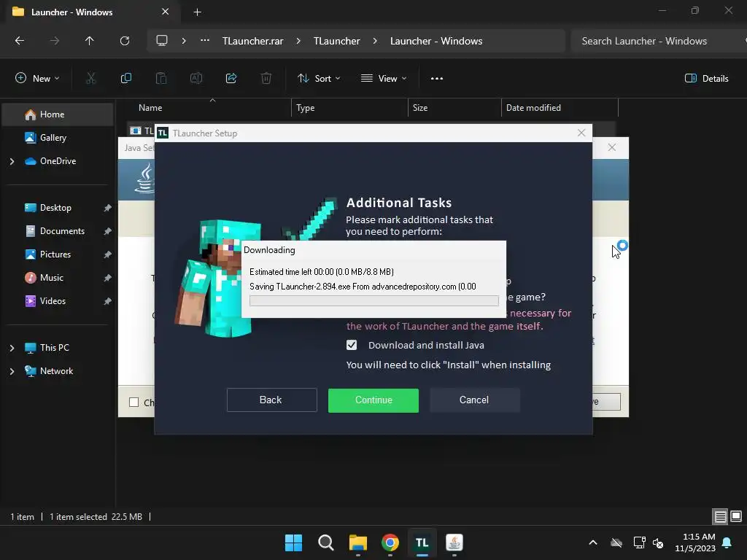
Task: Switch to details list view icon
Action: [x=720, y=516]
